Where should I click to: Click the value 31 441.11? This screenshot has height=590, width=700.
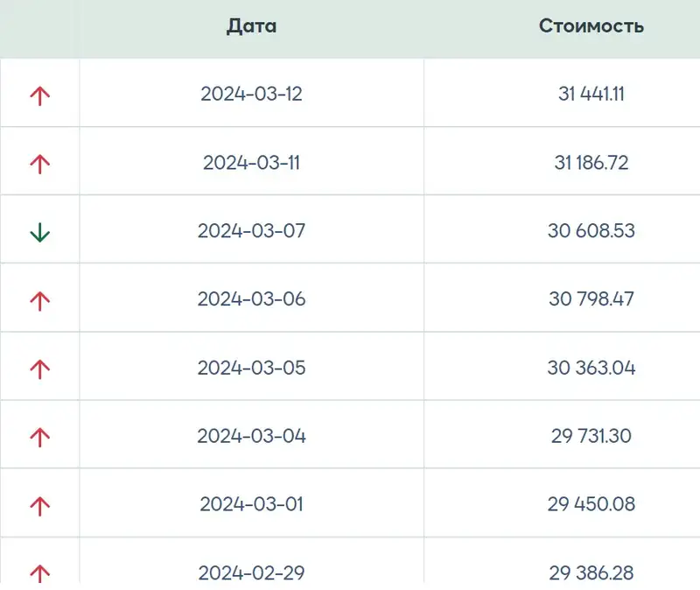click(x=591, y=95)
